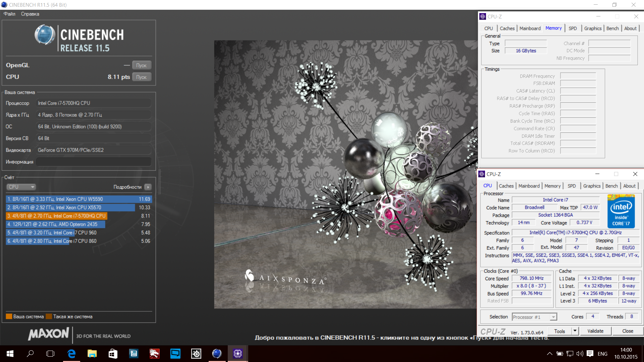Click the Validate button
This screenshot has width=644, height=362.
595,331
